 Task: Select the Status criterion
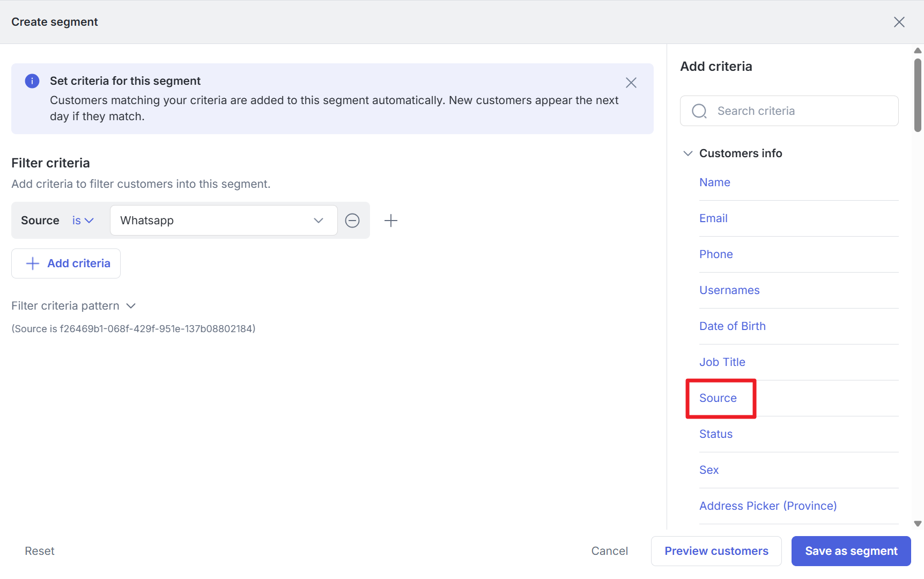pyautogui.click(x=716, y=434)
